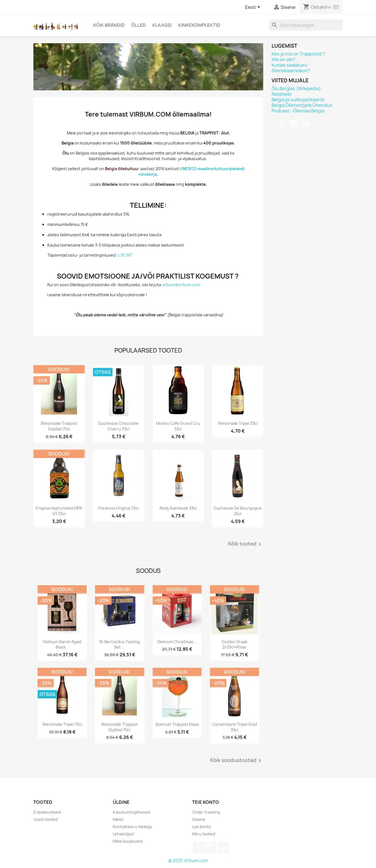Open the LOE SIIT terms link
This screenshot has width=376, height=868.
(125, 255)
